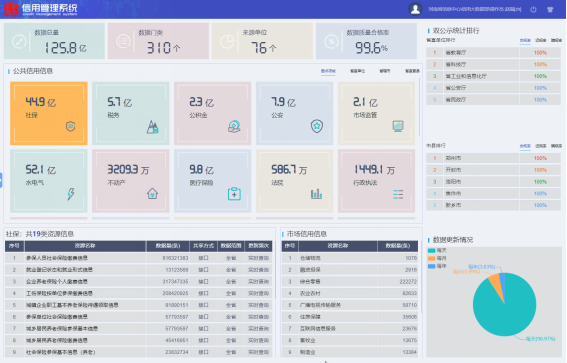Viewport: 567px width, 363px height.
Task: Click the shield icon on 公安 card
Action: click(x=317, y=126)
